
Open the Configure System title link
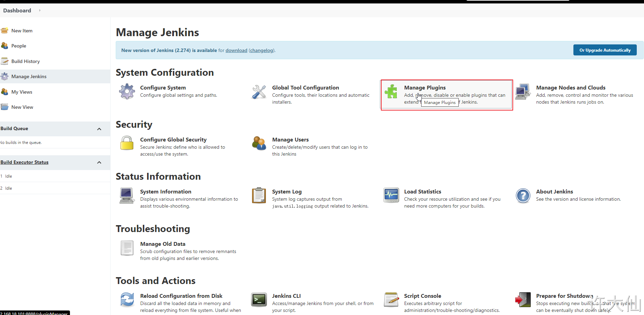[x=163, y=88]
